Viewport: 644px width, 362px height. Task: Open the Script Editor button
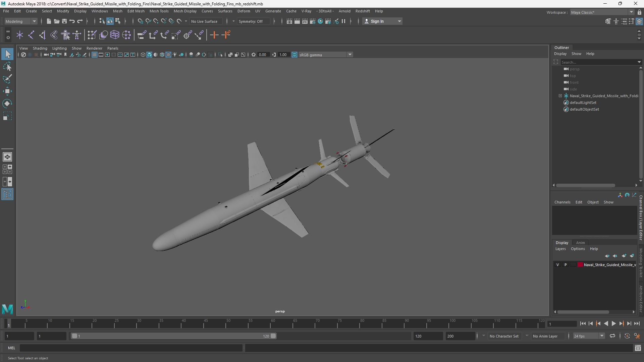(638, 348)
